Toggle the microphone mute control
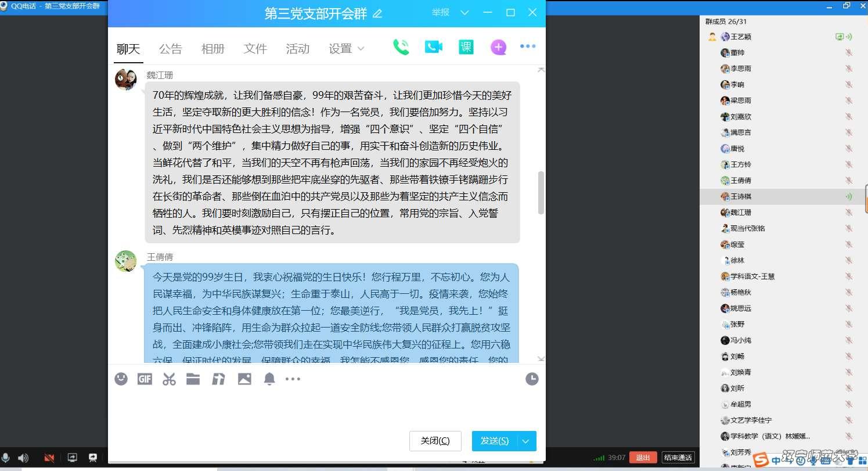Viewport: 868px width, 471px height. [x=6, y=457]
